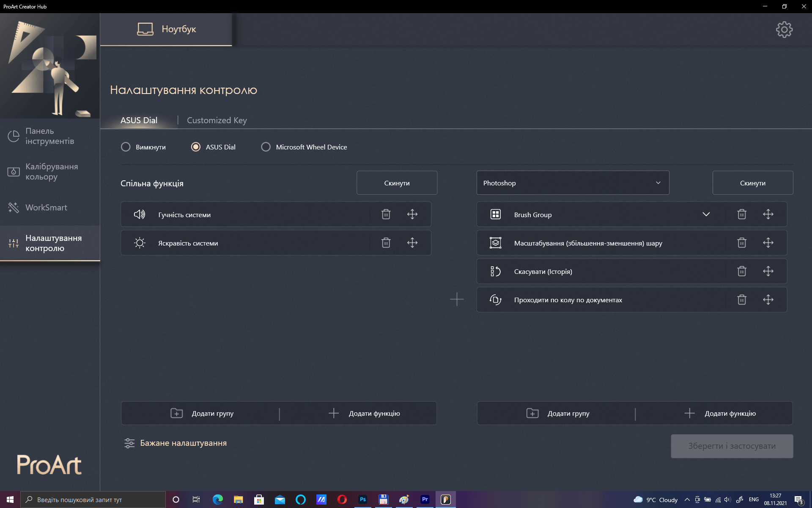Expand the Brush Group chevron

click(706, 214)
